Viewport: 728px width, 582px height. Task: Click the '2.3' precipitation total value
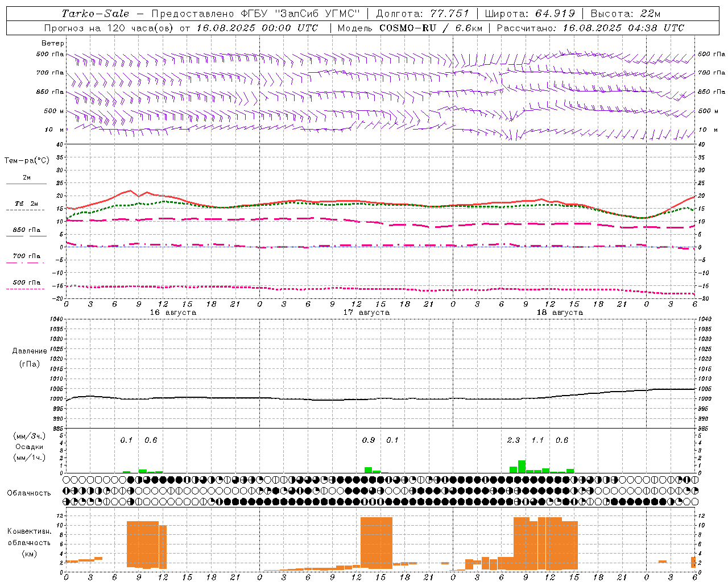coord(514,440)
